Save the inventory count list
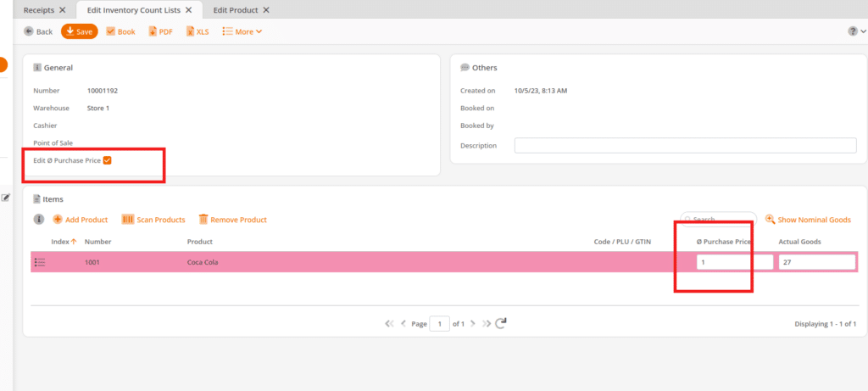The image size is (868, 391). [79, 31]
